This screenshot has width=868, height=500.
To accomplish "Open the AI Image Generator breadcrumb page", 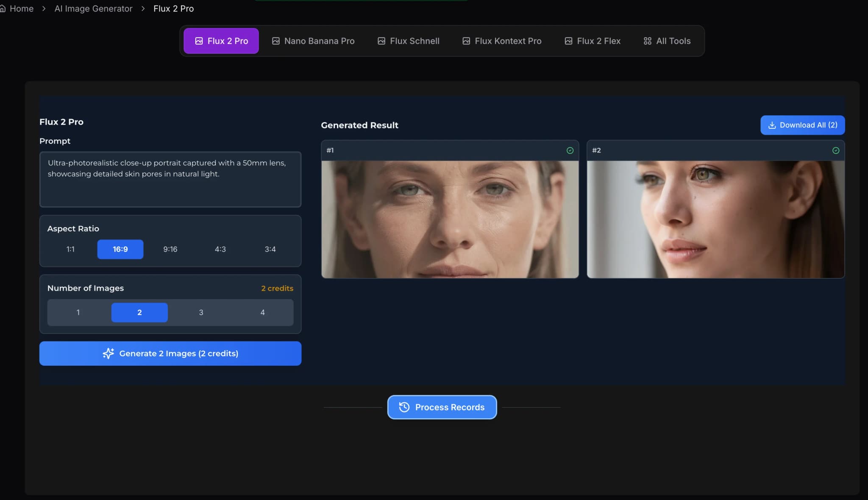I will point(93,8).
